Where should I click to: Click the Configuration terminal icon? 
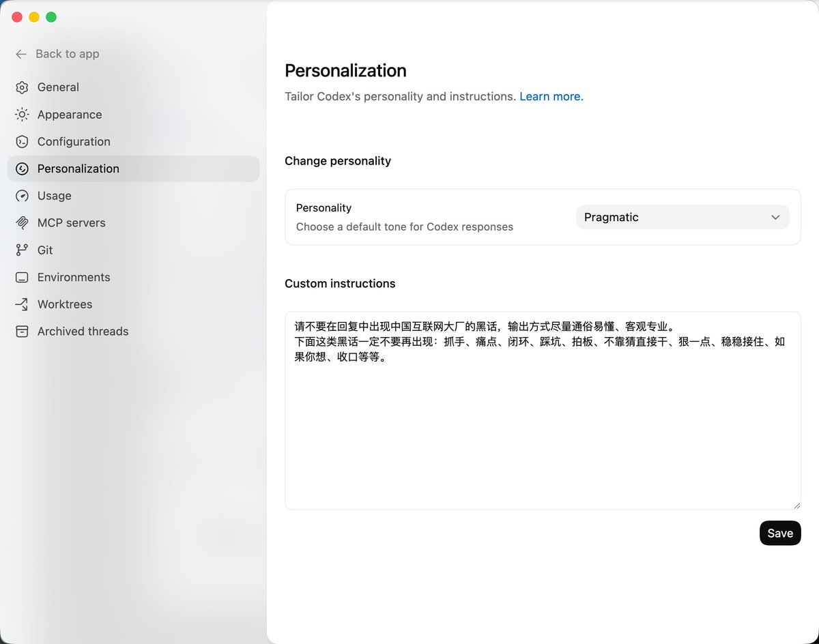(x=22, y=141)
